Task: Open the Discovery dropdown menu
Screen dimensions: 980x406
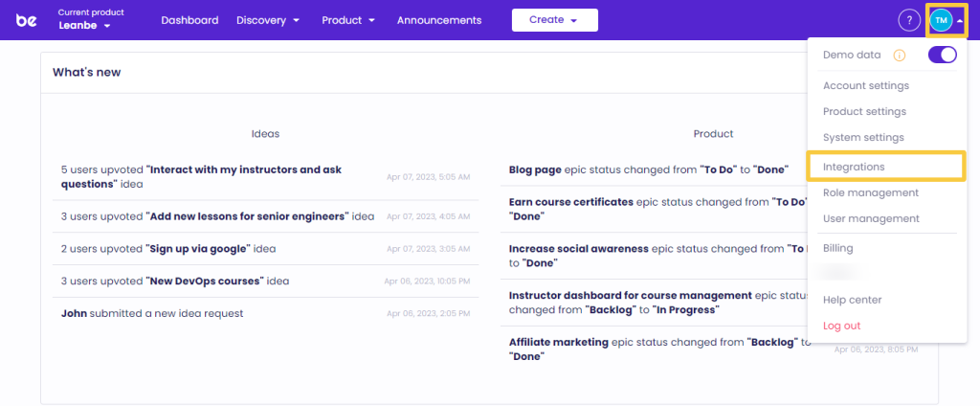Action: [x=268, y=20]
